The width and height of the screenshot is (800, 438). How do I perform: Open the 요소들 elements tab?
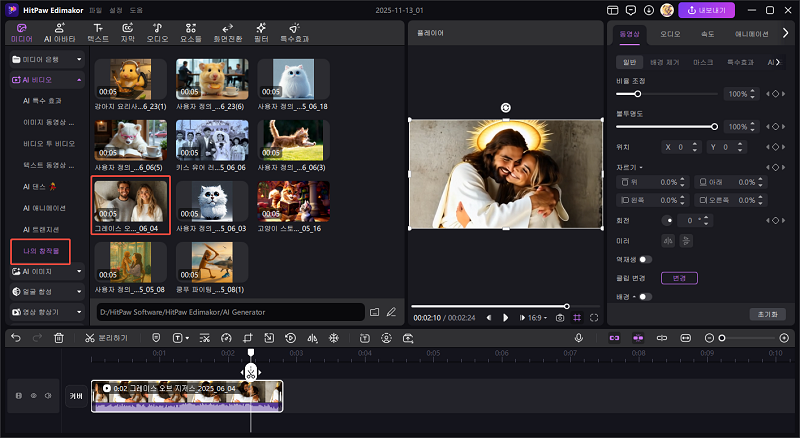191,33
